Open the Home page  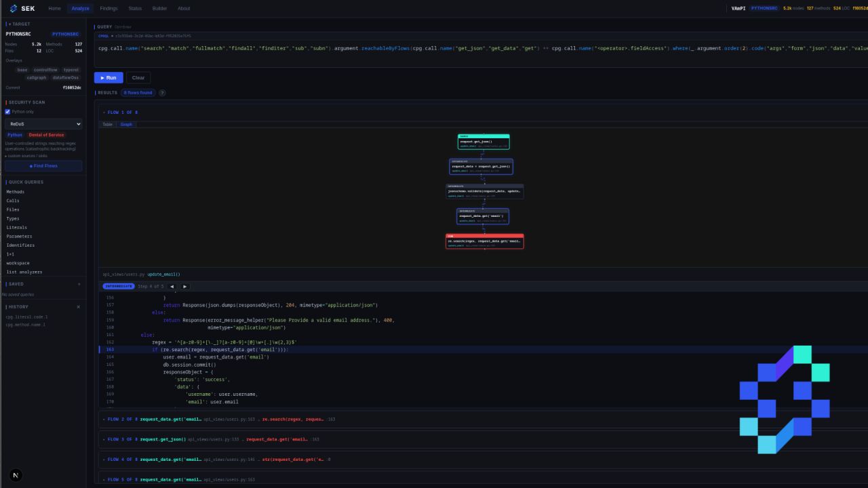[x=54, y=8]
